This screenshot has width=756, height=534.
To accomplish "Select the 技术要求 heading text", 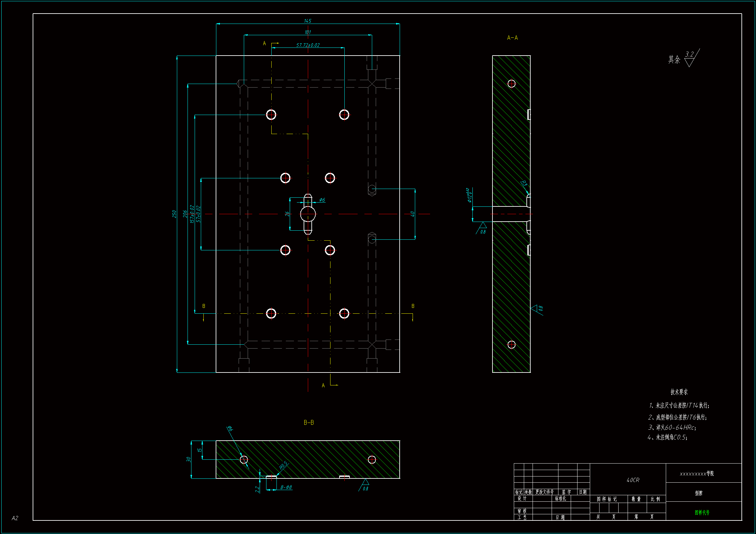I will (679, 392).
